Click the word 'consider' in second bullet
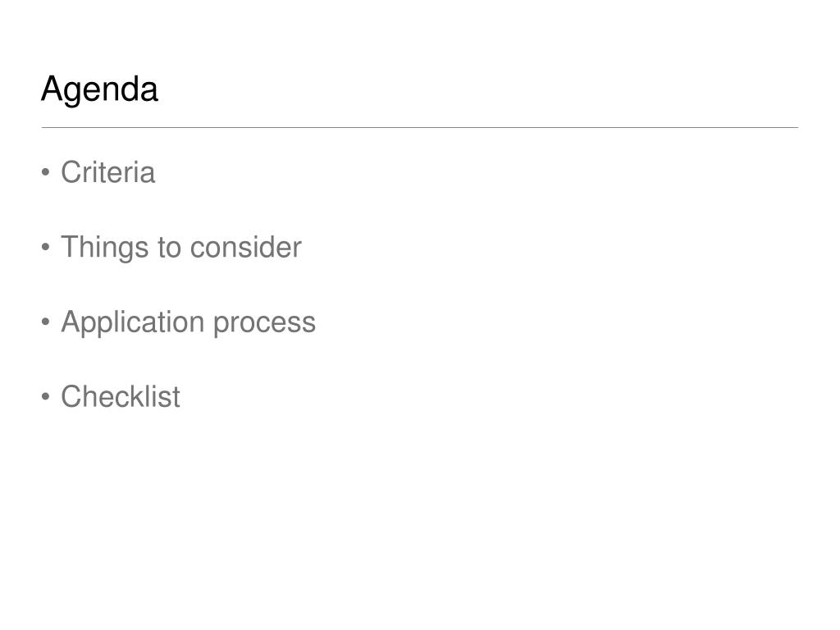 245,248
